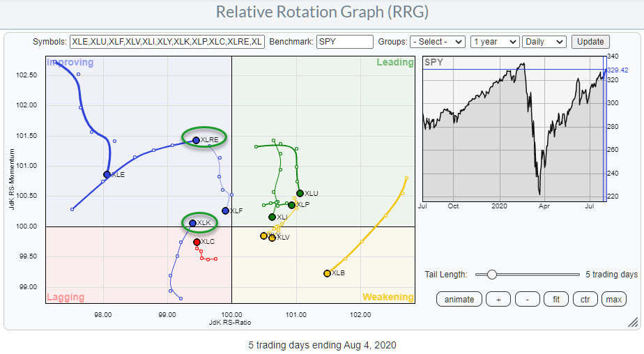The width and height of the screenshot is (644, 354).
Task: Expand the 1 year timeframe dropdown
Action: pos(494,42)
